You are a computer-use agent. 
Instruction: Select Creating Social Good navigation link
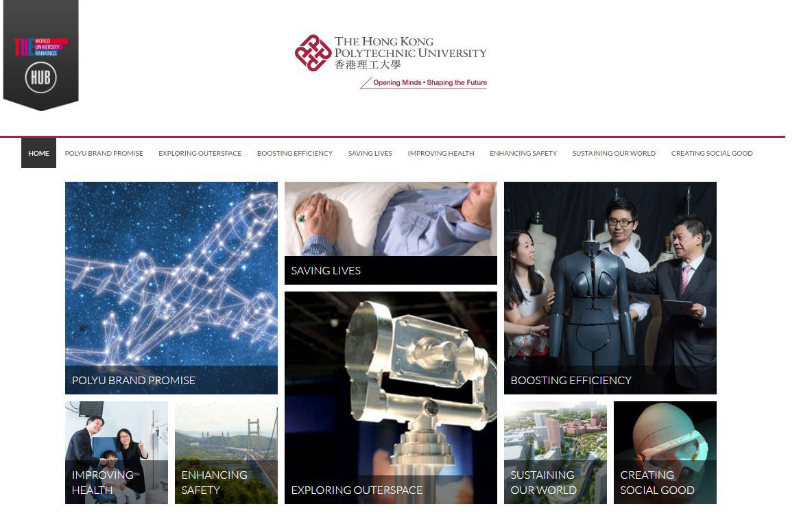(712, 153)
